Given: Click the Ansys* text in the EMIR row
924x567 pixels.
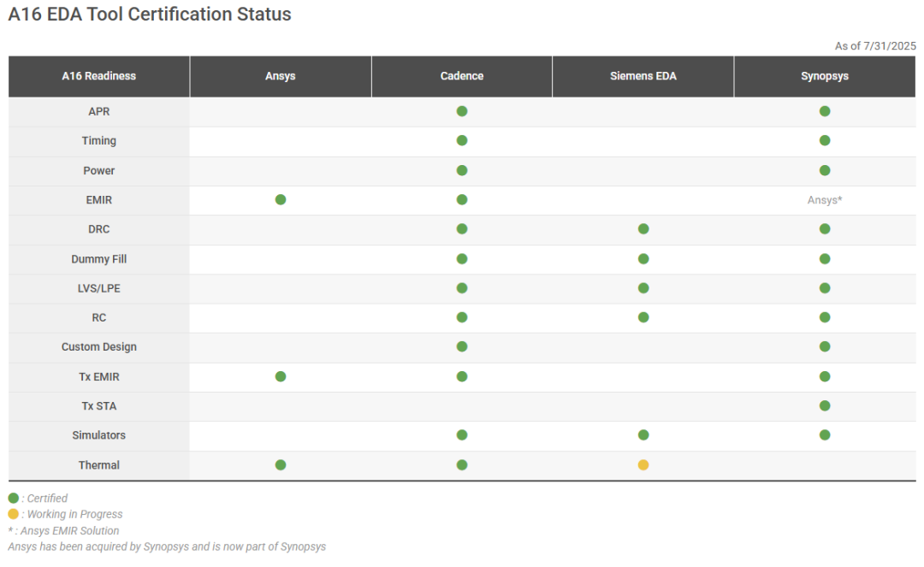Looking at the screenshot, I should click(x=825, y=200).
